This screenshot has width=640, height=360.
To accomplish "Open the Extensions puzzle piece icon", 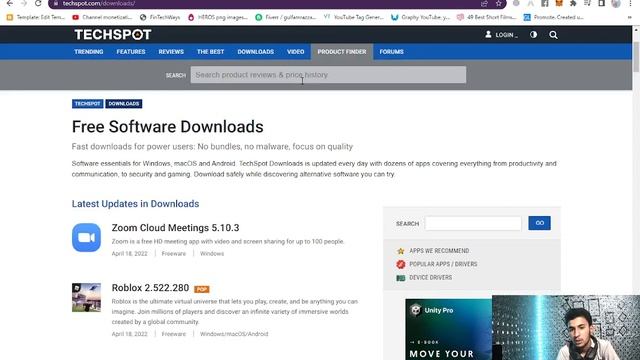I will pos(573,3).
